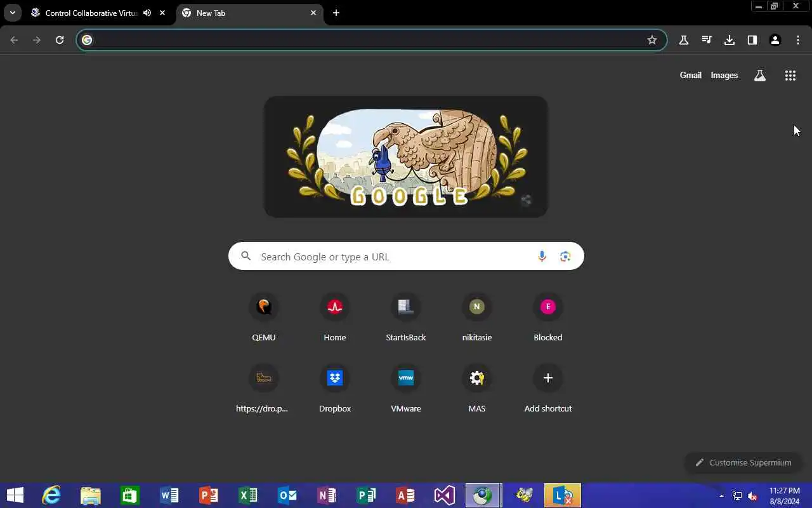Go forward with the forward arrow
812x508 pixels.
37,40
